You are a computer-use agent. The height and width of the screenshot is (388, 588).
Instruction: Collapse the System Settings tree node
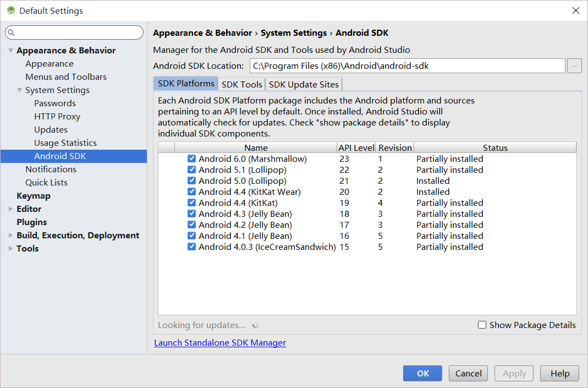point(19,90)
